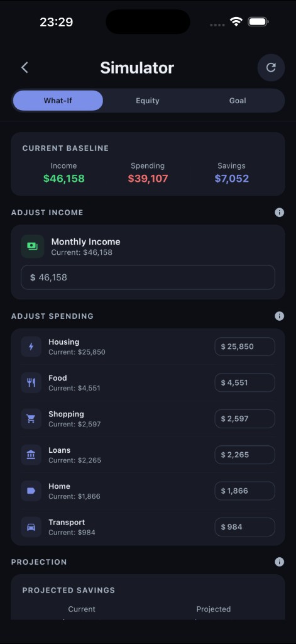Tap the back arrow icon
This screenshot has height=644, width=296.
coord(25,68)
